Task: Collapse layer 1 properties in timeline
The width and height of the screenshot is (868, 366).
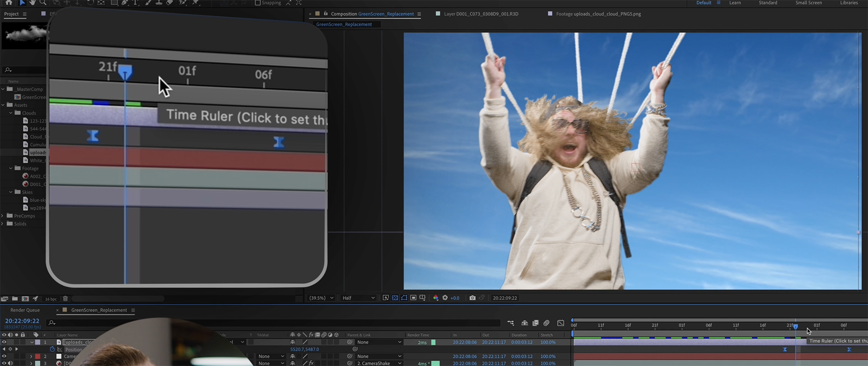Action: [32, 342]
